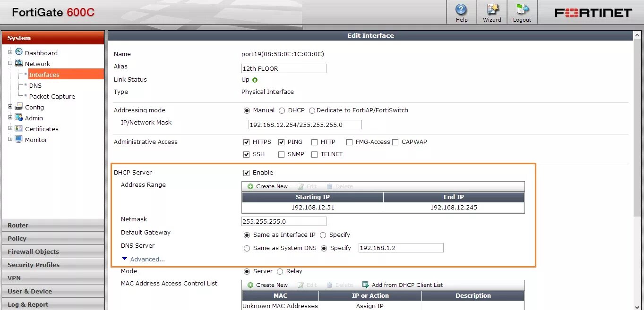Screen dimensions: 644x310
Task: Open the Packet Capture tree item
Action: pyautogui.click(x=52, y=96)
